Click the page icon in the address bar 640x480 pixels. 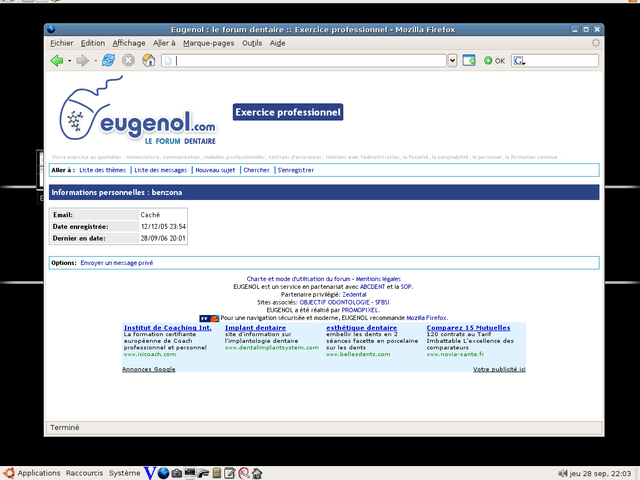[x=168, y=61]
